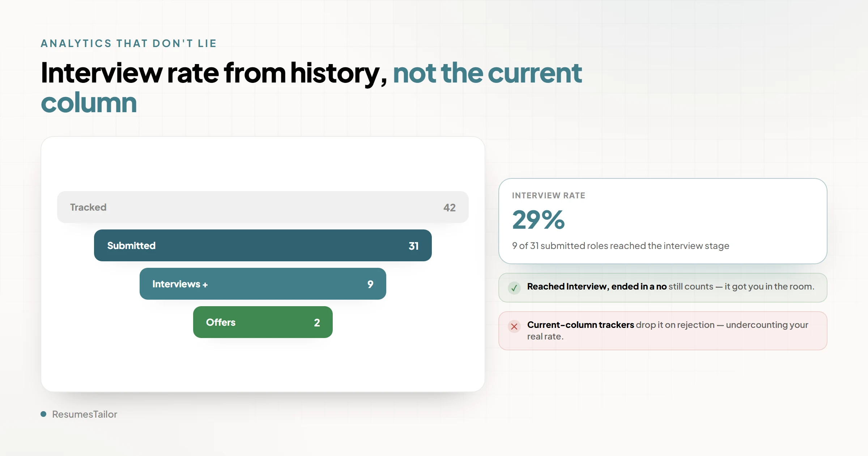The image size is (868, 456).
Task: Click the "Current-column trackers" warning note
Action: [663, 331]
